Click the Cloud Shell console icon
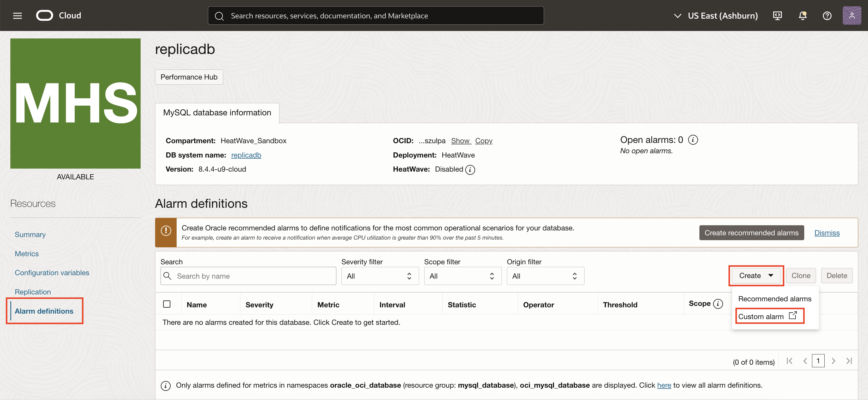The height and width of the screenshot is (400, 868). [777, 15]
